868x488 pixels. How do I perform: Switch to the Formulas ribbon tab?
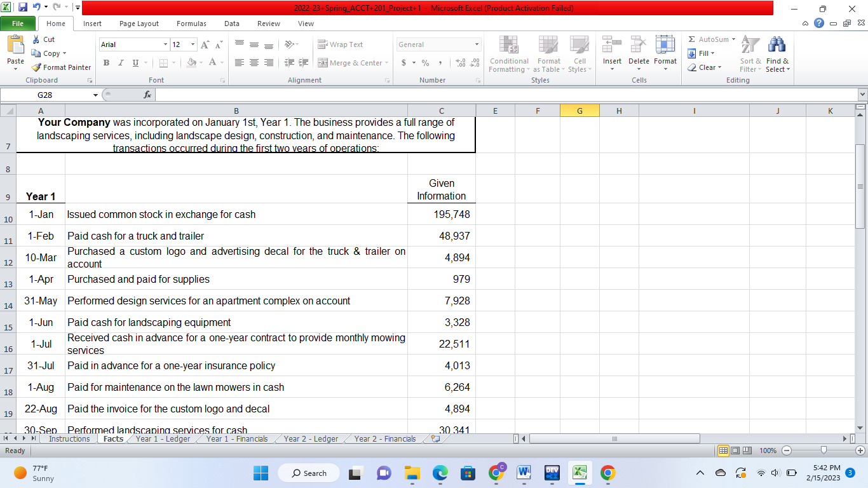coord(191,23)
